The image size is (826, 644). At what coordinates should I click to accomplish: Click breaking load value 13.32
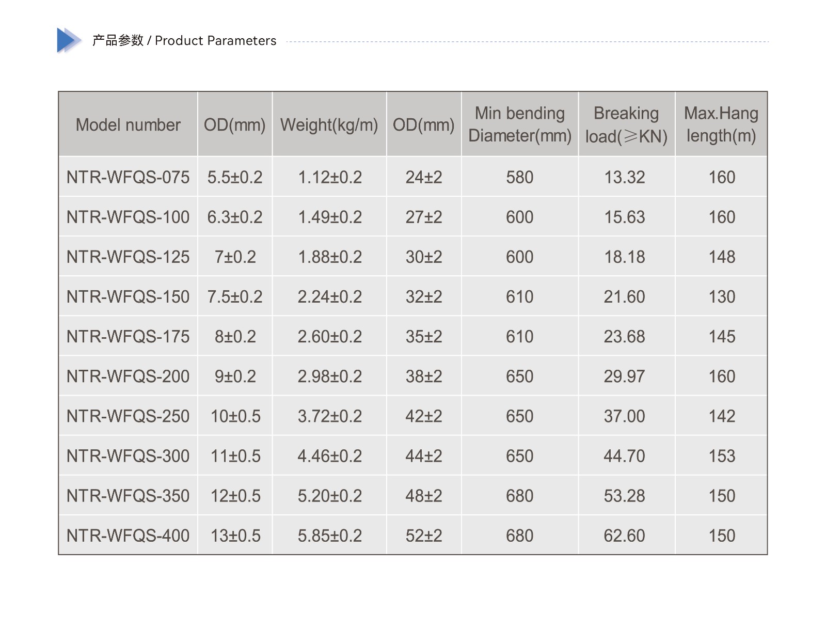tap(625, 177)
